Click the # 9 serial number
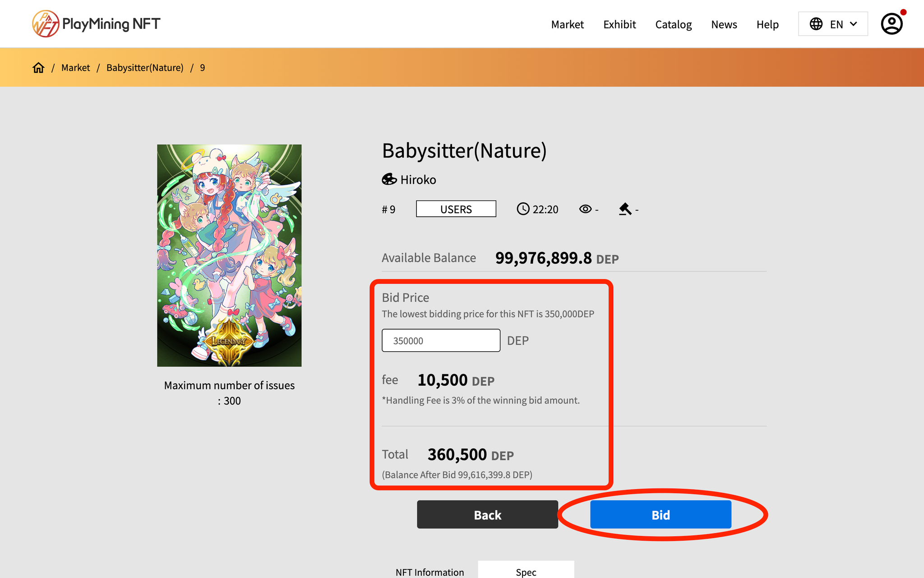The image size is (924, 578). coord(388,210)
